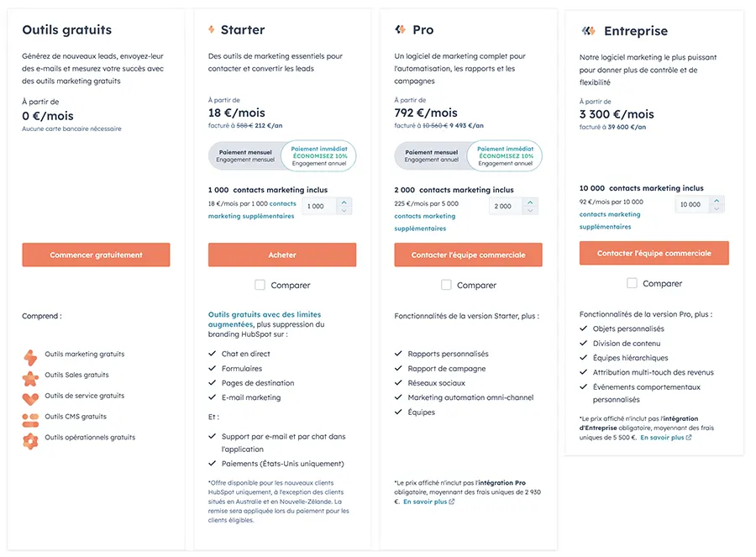Choose Paiement immédiat option in Pro

[506, 155]
